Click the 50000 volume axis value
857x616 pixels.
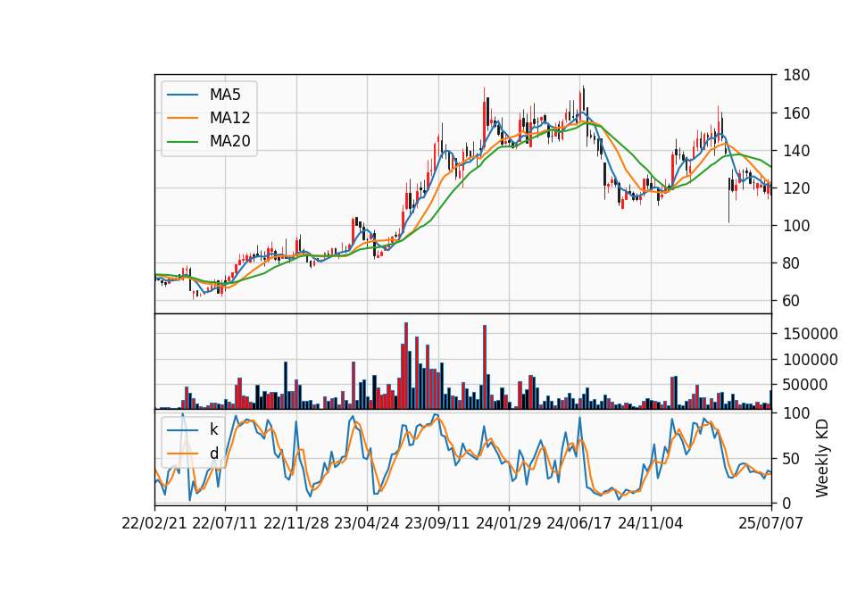coord(805,385)
